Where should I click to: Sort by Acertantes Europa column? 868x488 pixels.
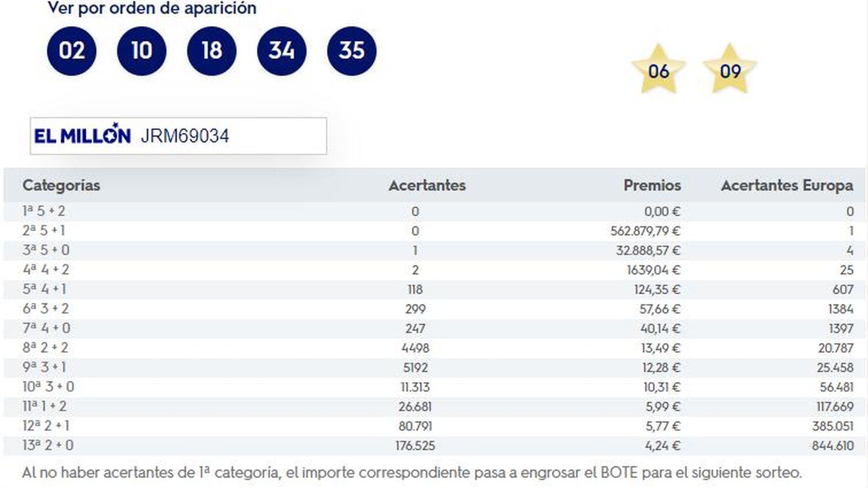(787, 185)
